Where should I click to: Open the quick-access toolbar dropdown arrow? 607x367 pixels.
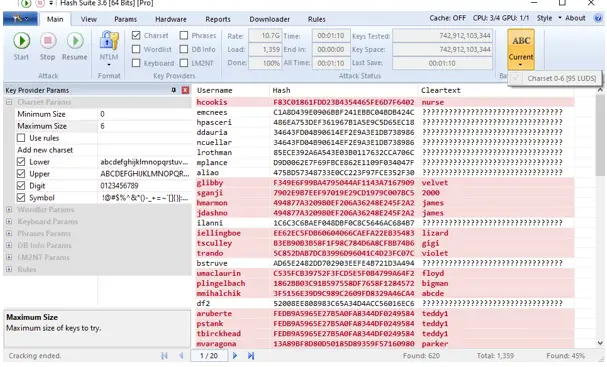point(51,3)
